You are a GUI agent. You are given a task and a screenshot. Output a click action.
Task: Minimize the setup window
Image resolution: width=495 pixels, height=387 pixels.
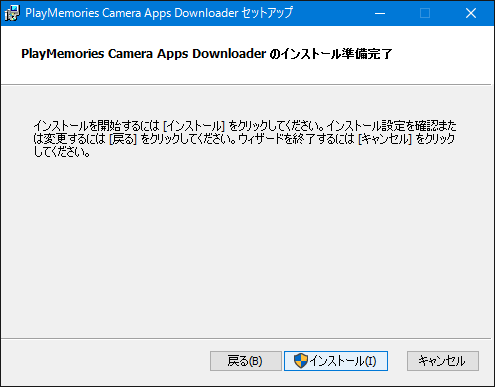pos(380,13)
